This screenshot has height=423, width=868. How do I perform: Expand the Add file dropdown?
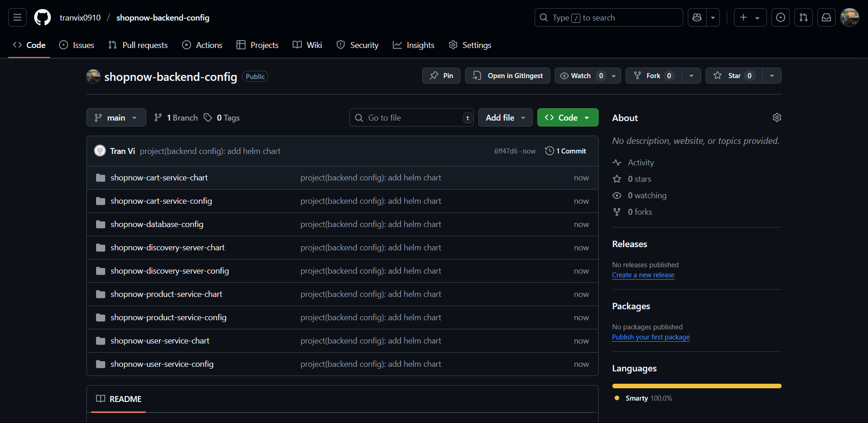[x=505, y=117]
